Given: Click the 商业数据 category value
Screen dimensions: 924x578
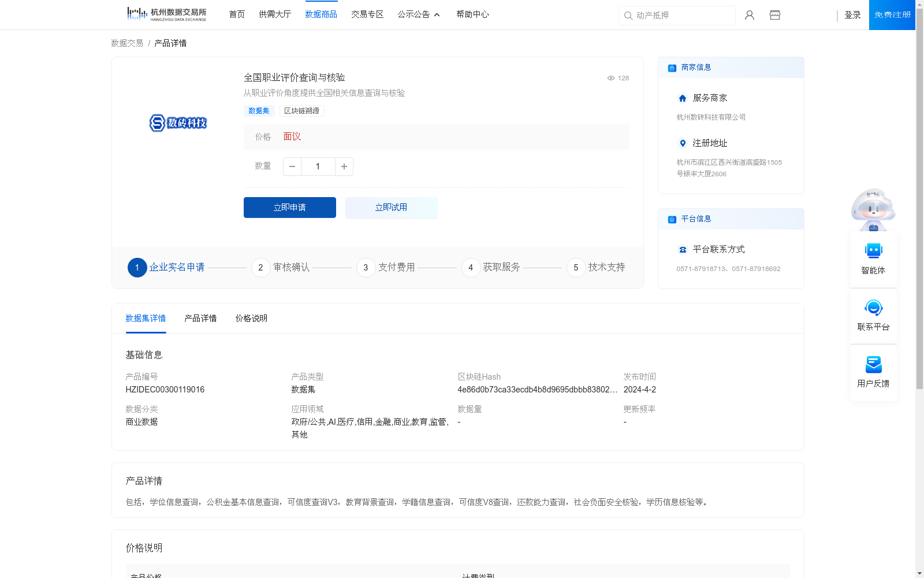Looking at the screenshot, I should pos(141,422).
